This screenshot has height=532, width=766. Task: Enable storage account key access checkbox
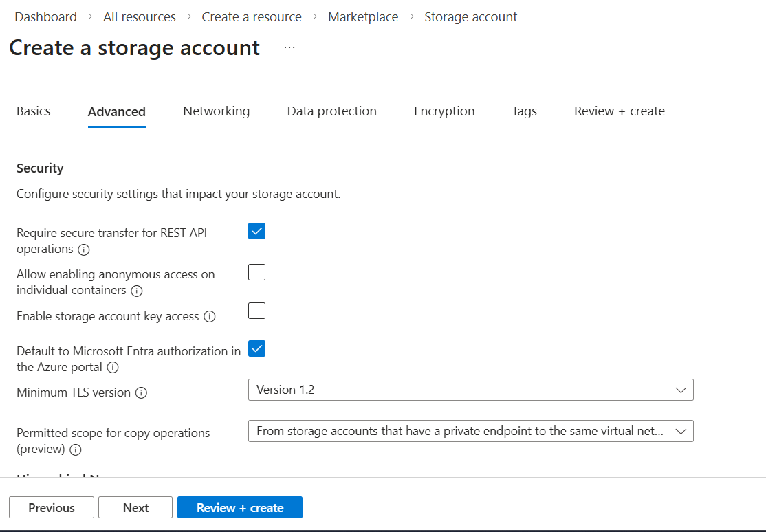tap(256, 311)
